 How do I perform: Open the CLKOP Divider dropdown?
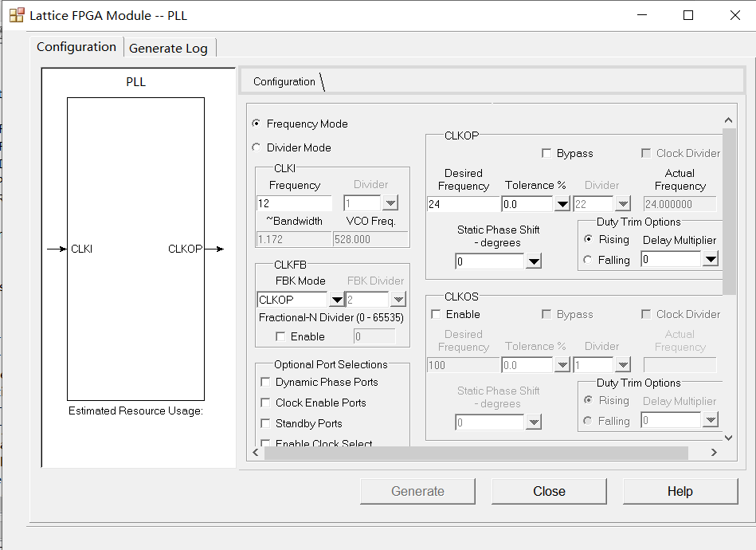click(623, 204)
